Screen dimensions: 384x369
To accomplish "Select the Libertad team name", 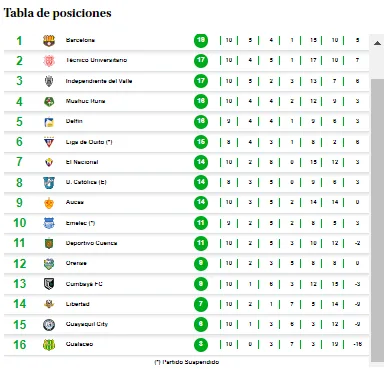I will [x=77, y=304].
